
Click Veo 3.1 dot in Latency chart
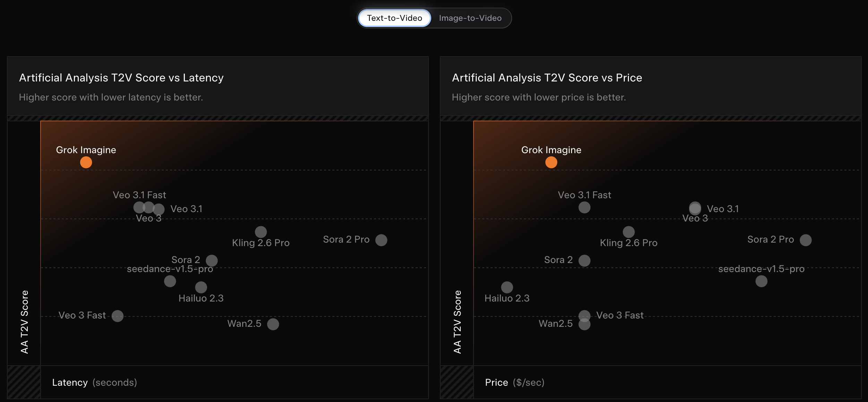click(159, 209)
